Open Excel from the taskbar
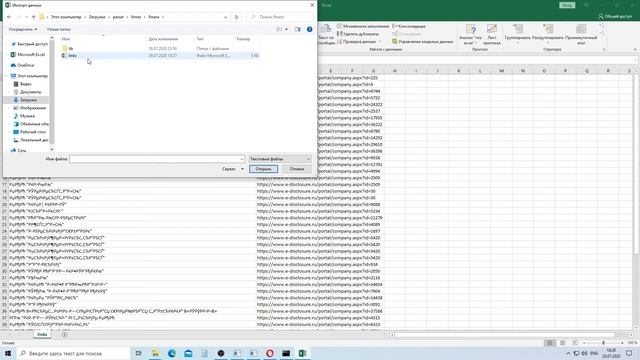The width and height of the screenshot is (640, 360). pyautogui.click(x=302, y=353)
